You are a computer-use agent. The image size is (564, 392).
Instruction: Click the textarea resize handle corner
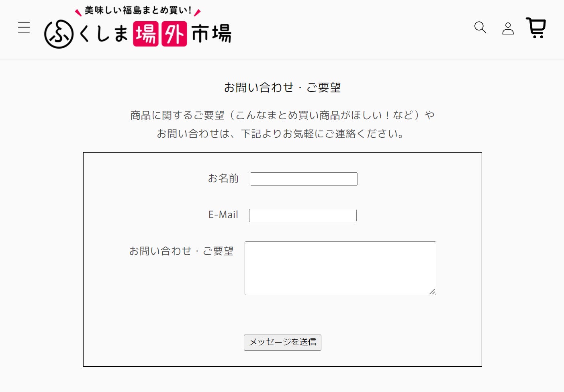click(x=432, y=292)
